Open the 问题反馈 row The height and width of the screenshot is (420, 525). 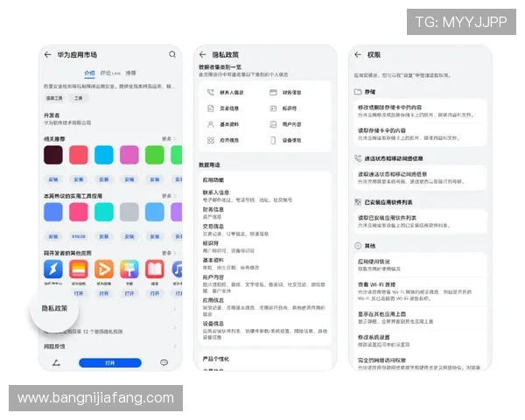(x=110, y=346)
